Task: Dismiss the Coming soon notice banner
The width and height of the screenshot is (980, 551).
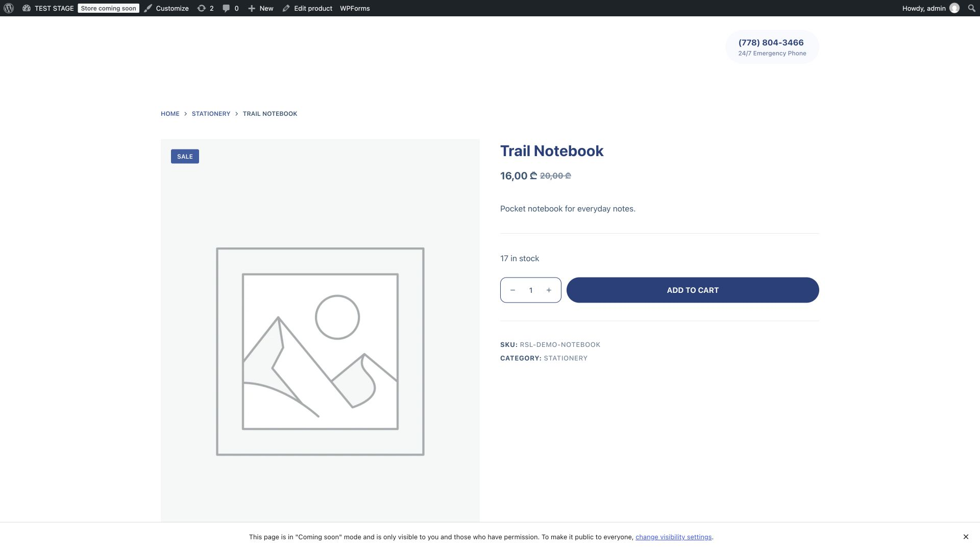Action: click(966, 537)
